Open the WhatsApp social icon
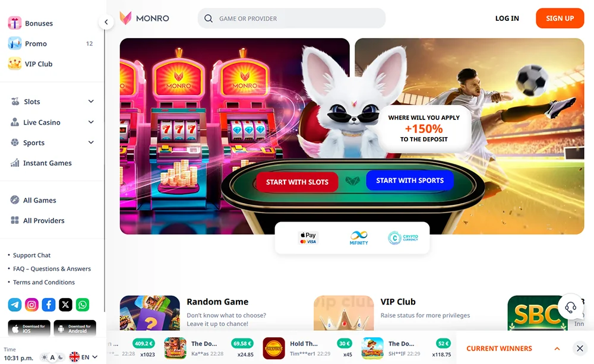This screenshot has width=594, height=364. coord(83,305)
